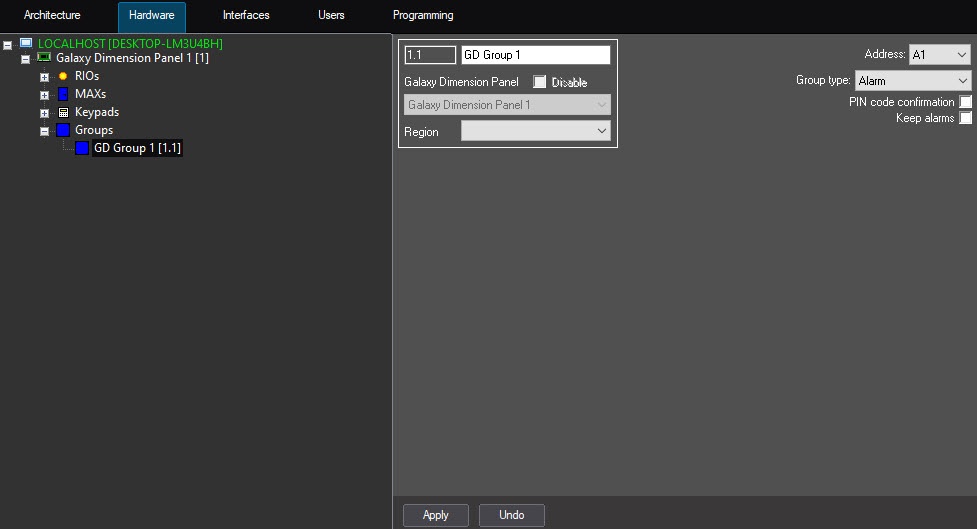
Task: Collapse the Groups tree node
Action: click(x=44, y=131)
